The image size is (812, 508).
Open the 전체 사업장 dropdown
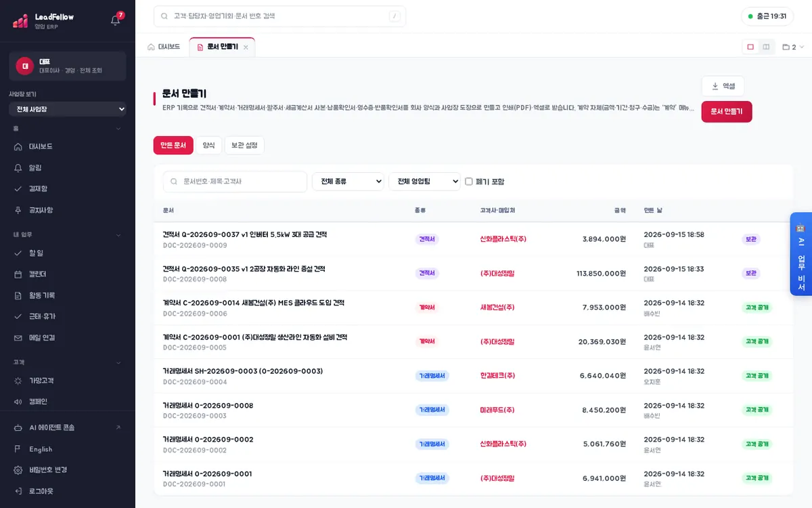[68, 109]
